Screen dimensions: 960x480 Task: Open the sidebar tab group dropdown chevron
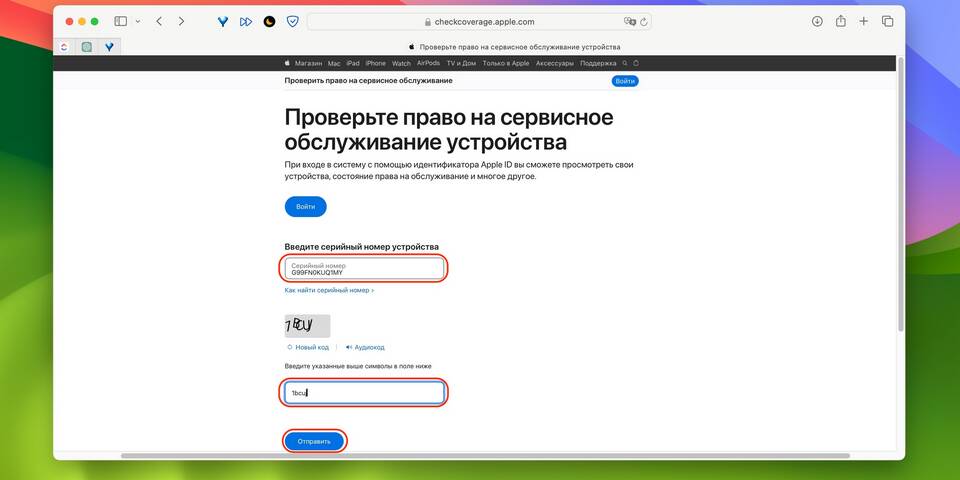tap(138, 21)
